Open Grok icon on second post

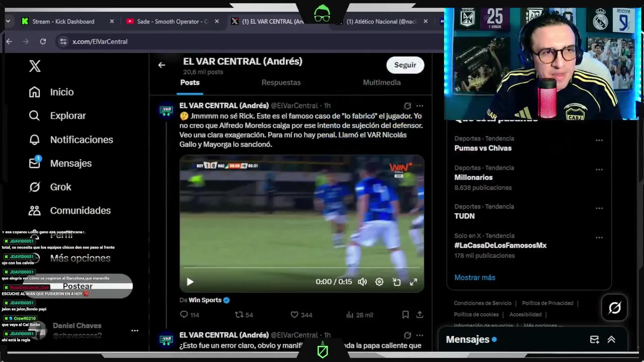click(x=408, y=335)
